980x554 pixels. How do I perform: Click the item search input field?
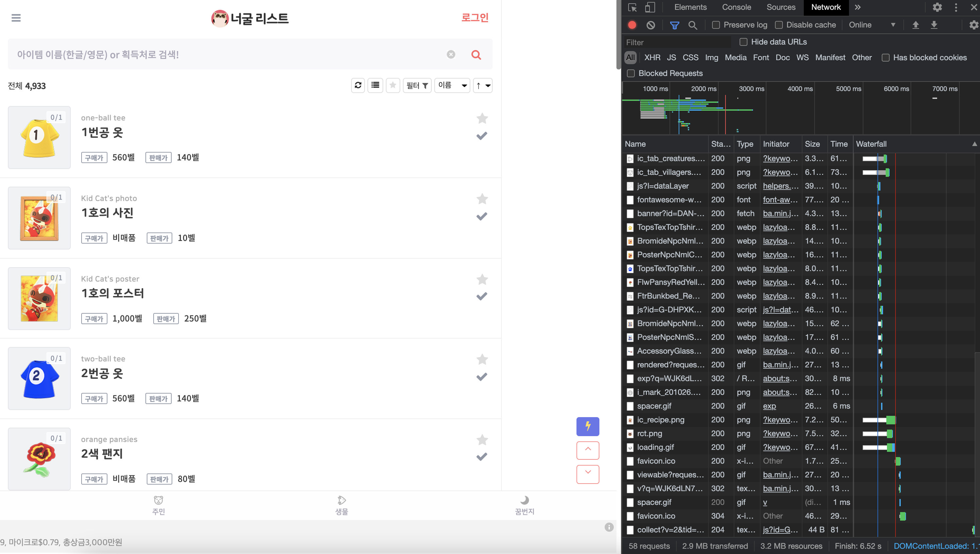[228, 55]
